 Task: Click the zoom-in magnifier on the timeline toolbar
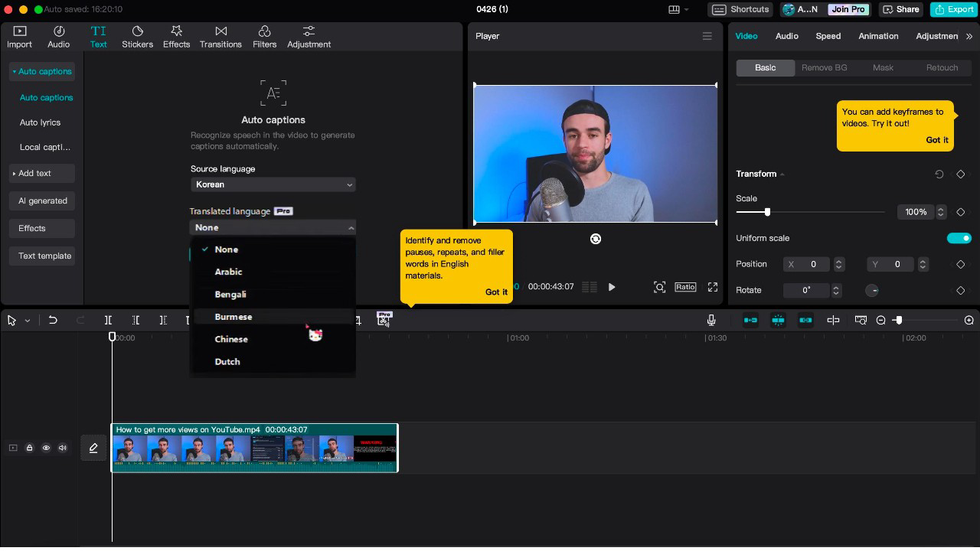[x=969, y=320]
